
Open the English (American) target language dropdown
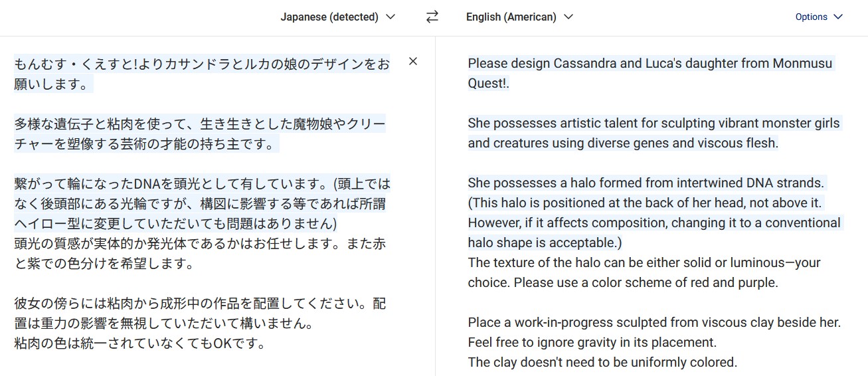coord(519,17)
